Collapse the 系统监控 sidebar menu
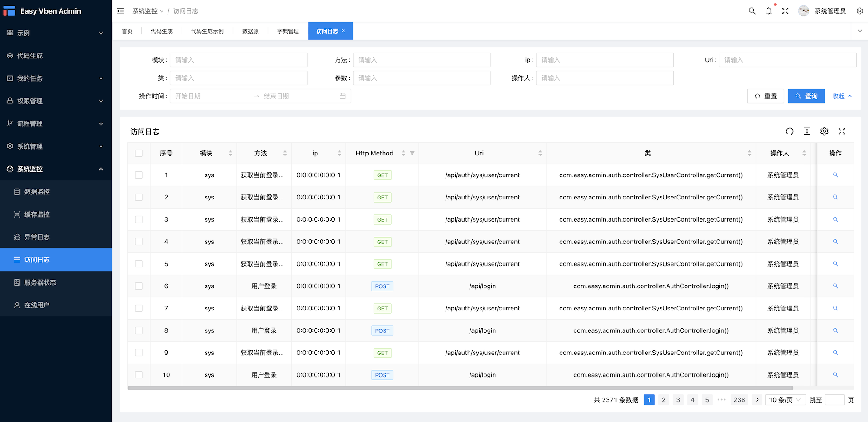 pyautogui.click(x=56, y=169)
